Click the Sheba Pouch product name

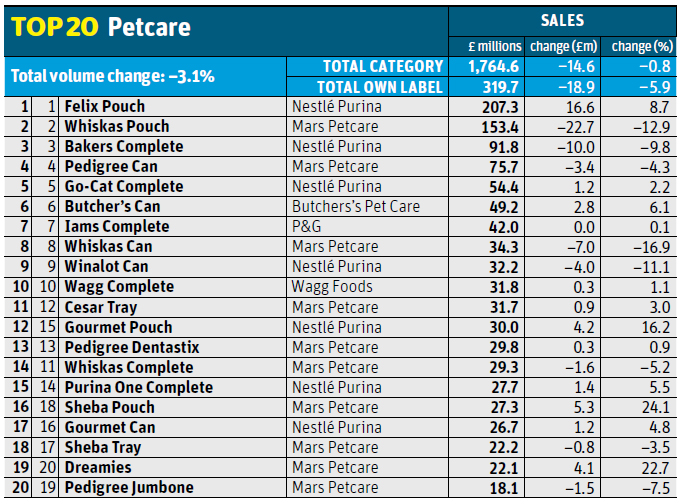pyautogui.click(x=109, y=407)
